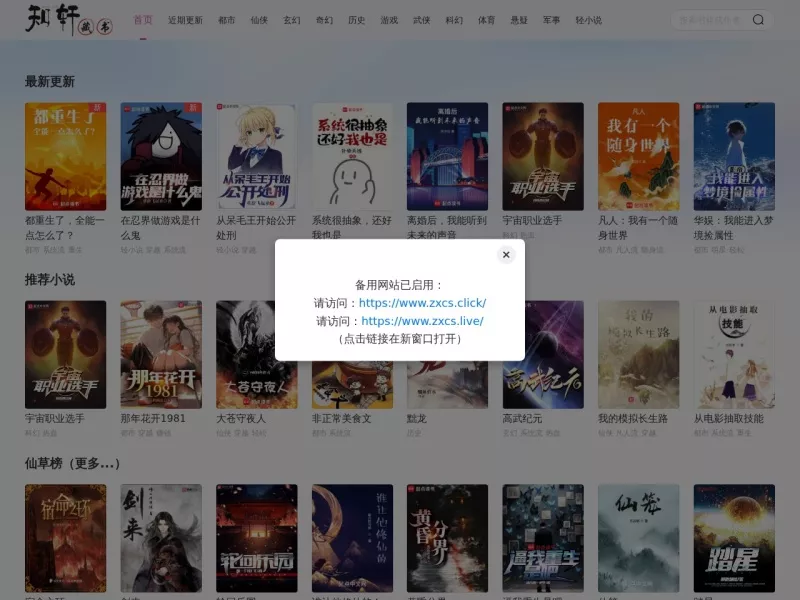
Task: Open 仙草榜（更多...）heading link
Action: coord(72,463)
